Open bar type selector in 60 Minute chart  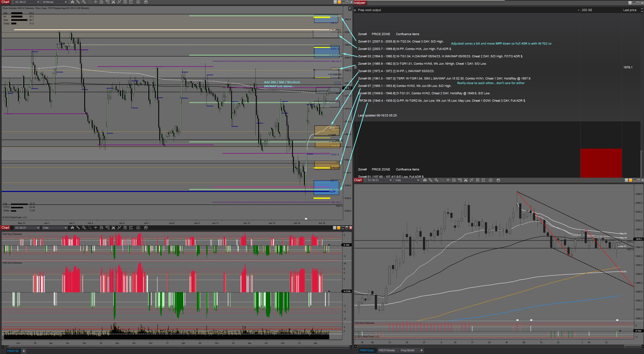72,2
